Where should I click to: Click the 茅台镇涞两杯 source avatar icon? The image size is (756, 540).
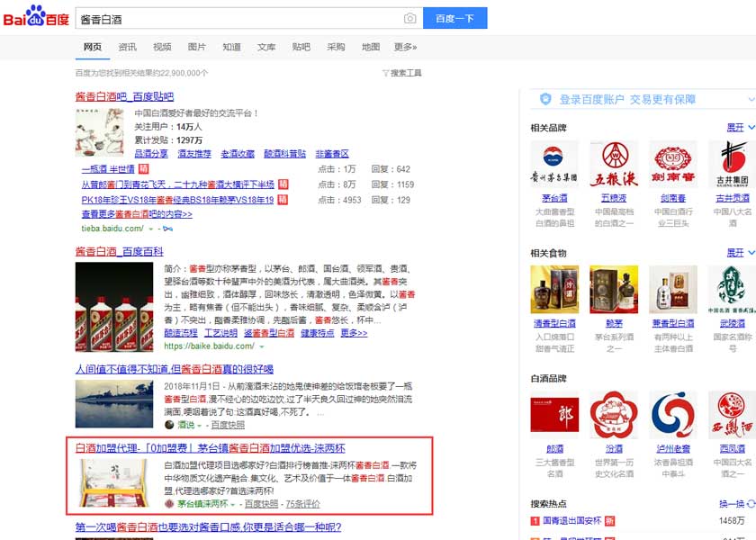click(169, 504)
